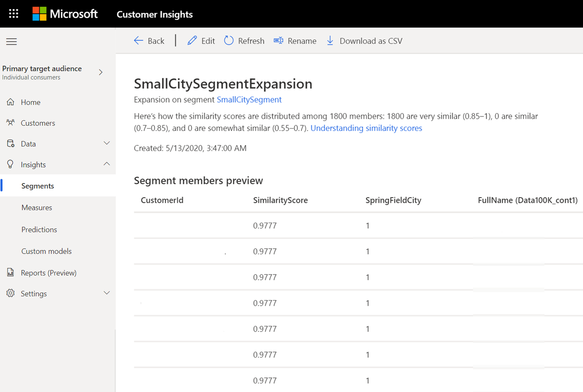Select the Customers icon
The width and height of the screenshot is (583, 392).
point(10,122)
